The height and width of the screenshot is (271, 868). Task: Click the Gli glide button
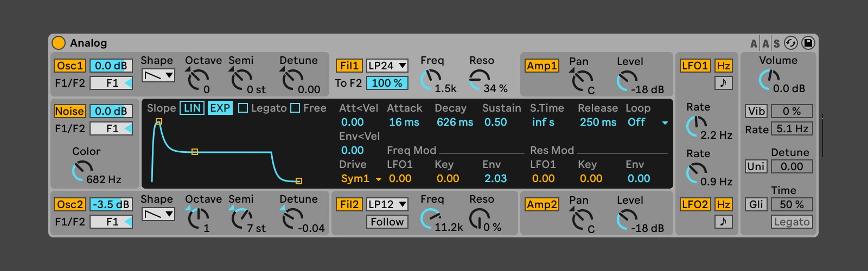pos(756,204)
